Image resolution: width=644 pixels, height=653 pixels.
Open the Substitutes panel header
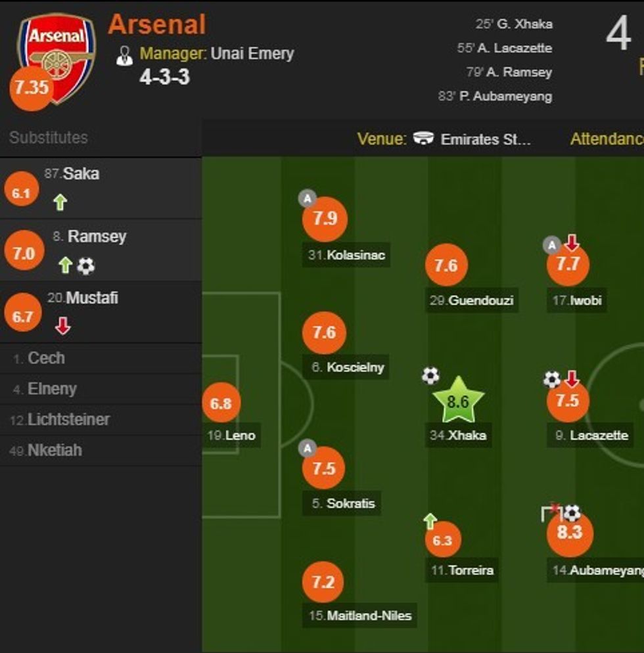tap(49, 137)
